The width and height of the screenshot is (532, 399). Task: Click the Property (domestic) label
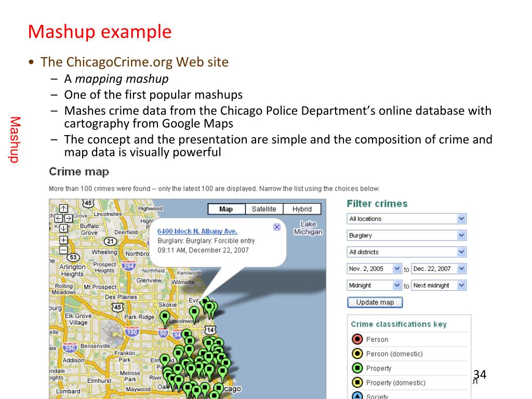(x=395, y=383)
